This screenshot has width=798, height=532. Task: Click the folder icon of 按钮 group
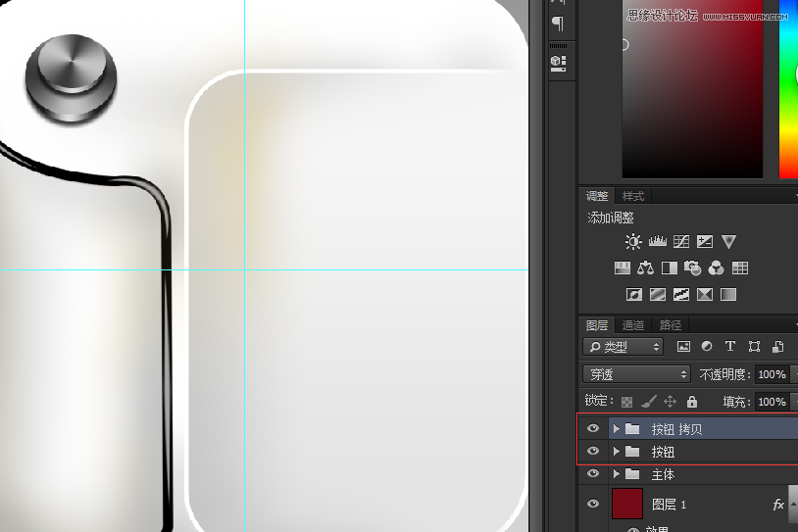(x=632, y=451)
